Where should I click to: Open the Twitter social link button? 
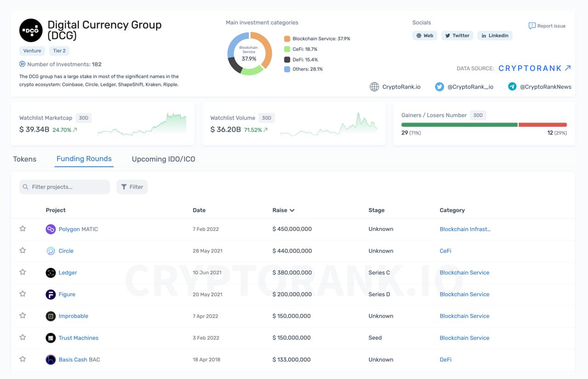pyautogui.click(x=457, y=35)
